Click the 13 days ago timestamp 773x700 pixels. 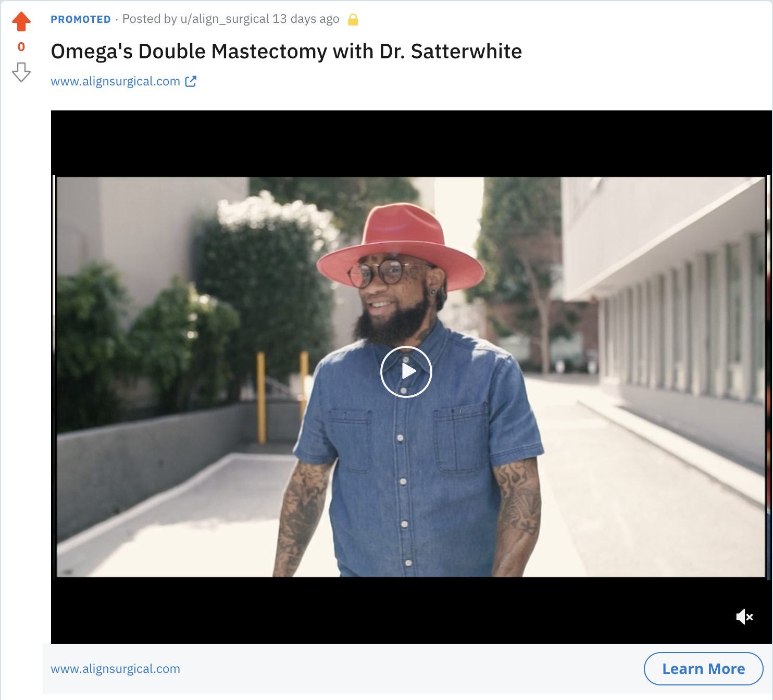click(306, 19)
